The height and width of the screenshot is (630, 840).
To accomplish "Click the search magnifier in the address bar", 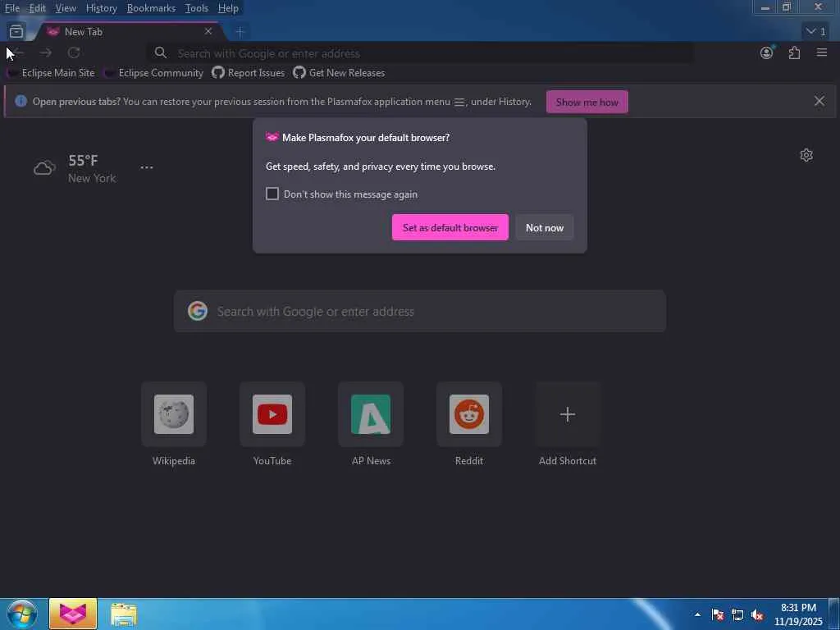I will (160, 53).
